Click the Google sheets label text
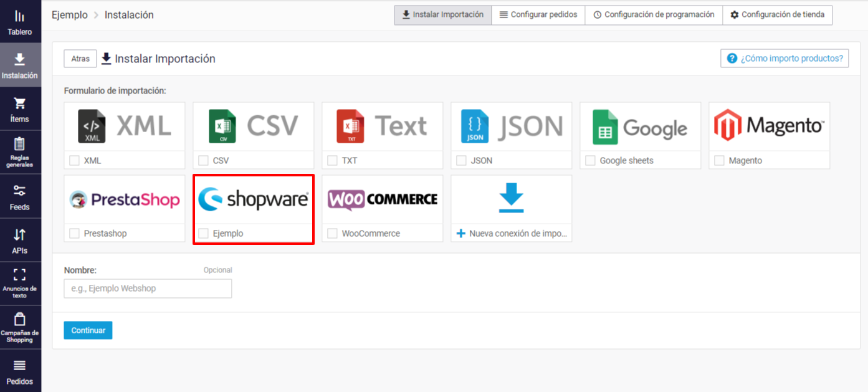 627,161
